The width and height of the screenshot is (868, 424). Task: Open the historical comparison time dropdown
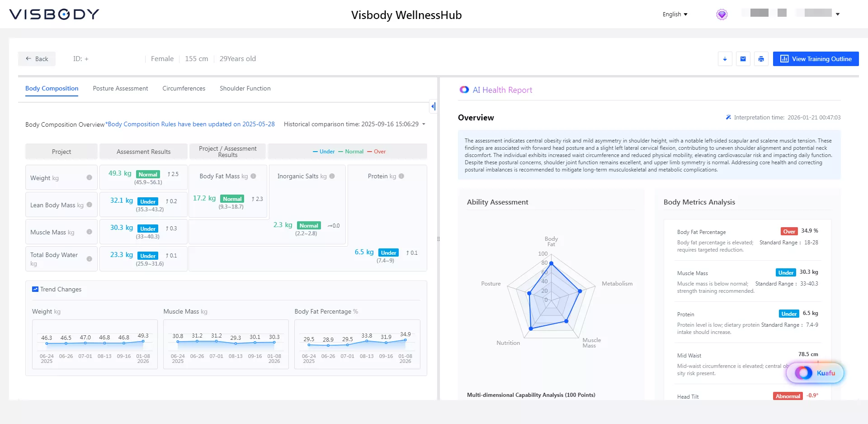(424, 124)
